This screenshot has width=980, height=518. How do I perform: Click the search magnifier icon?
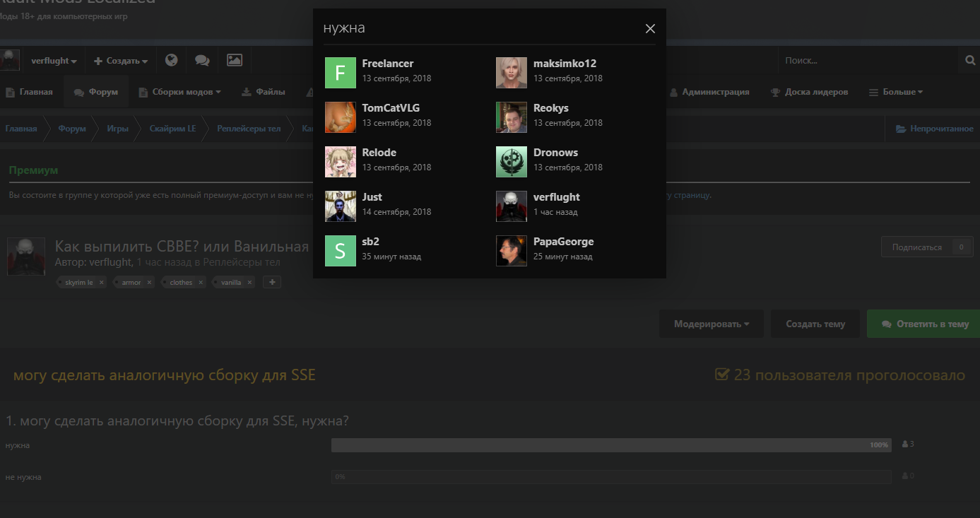tap(970, 61)
